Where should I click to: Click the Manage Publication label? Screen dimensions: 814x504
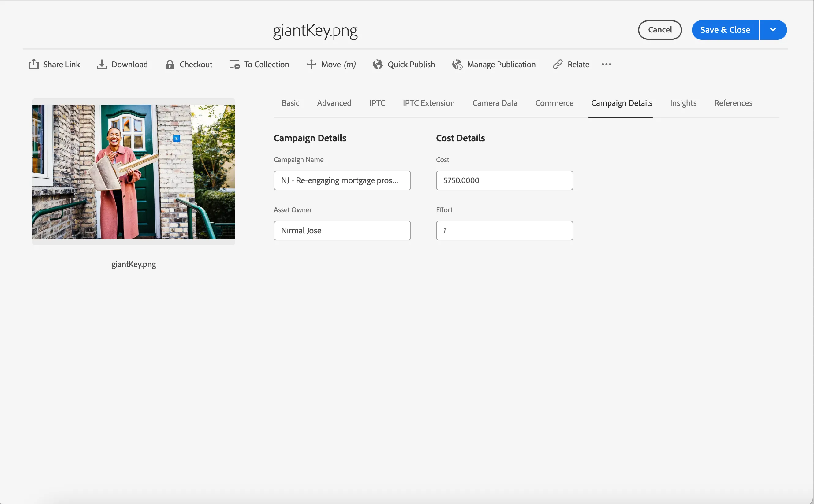[501, 64]
